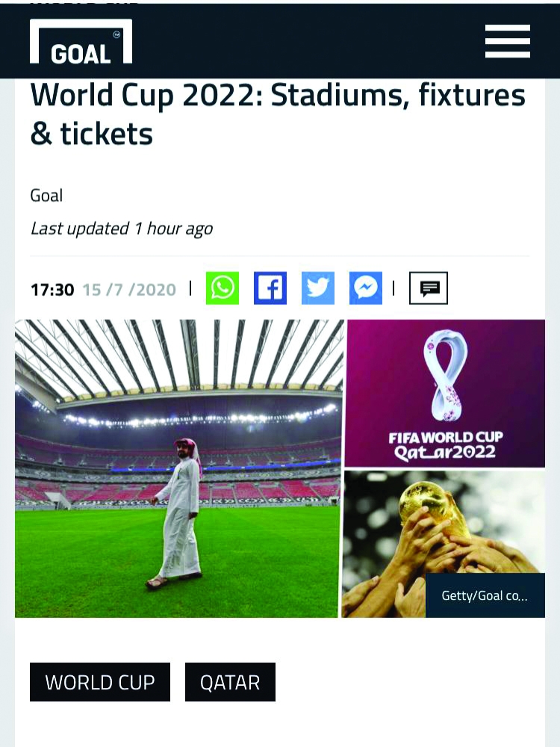The width and height of the screenshot is (560, 747).
Task: Open the WORLD CUP tag
Action: (x=100, y=682)
